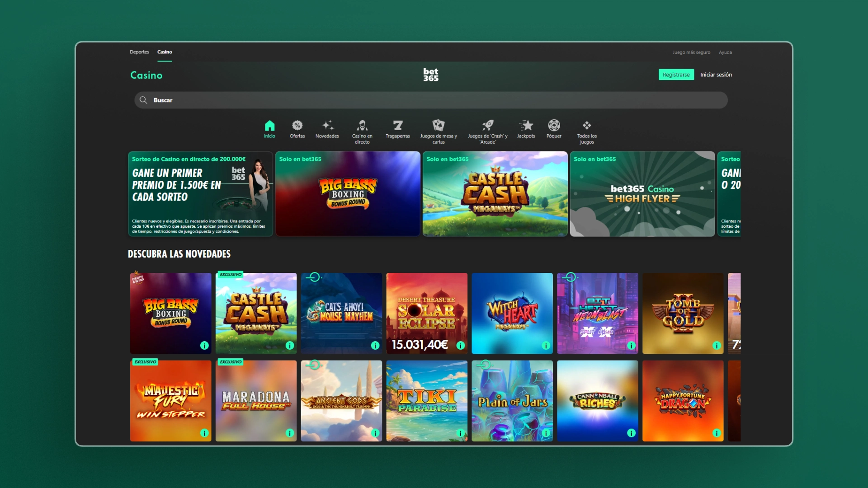Launch Tiki Paradise game
Screen dimensions: 868x488
pos(427,401)
